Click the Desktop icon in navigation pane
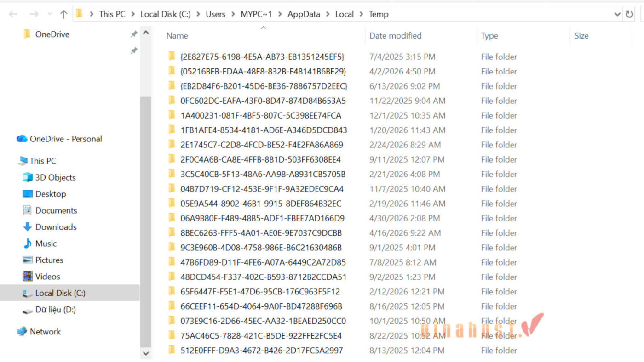The height and width of the screenshot is (362, 644). pos(28,194)
